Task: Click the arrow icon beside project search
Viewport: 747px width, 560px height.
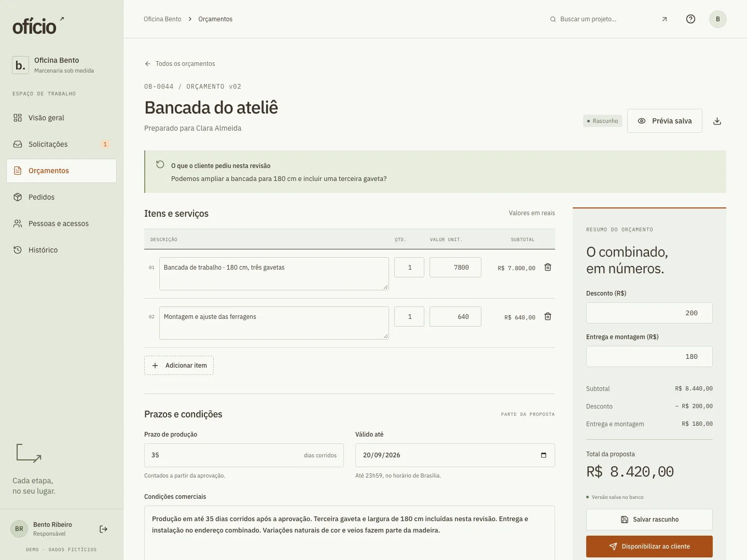Action: point(665,19)
